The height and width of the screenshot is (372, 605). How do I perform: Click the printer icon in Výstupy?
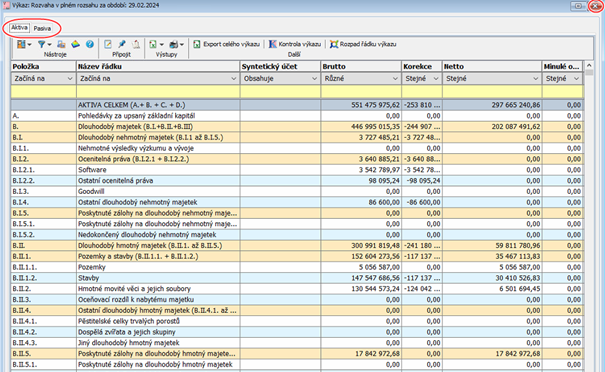click(174, 44)
